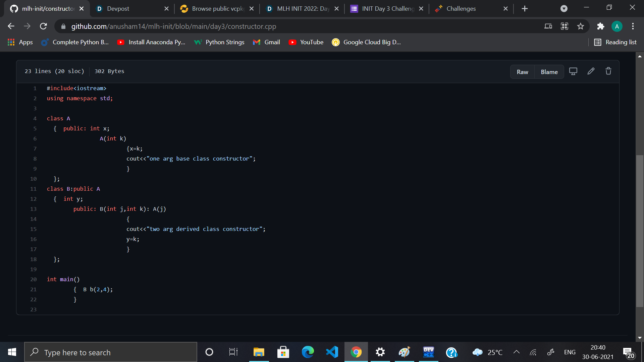644x362 pixels.
Task: Click the QR code icon in address bar
Action: tap(565, 26)
